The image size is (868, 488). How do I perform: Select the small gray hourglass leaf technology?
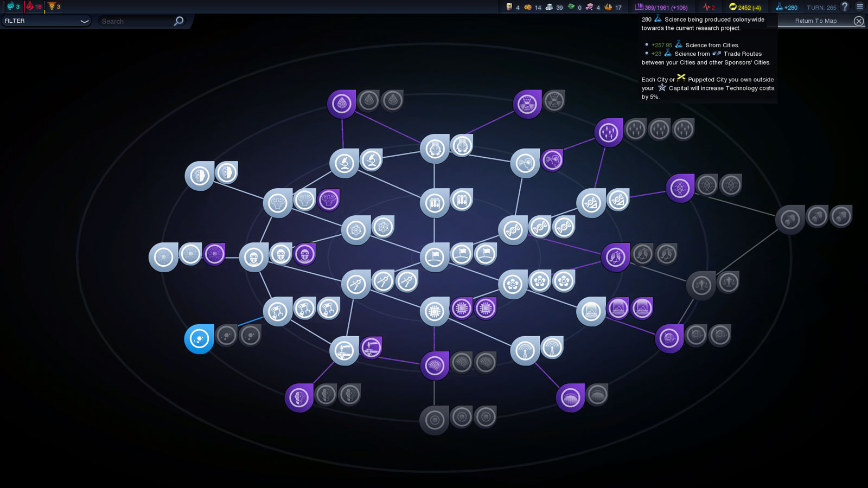tap(554, 100)
